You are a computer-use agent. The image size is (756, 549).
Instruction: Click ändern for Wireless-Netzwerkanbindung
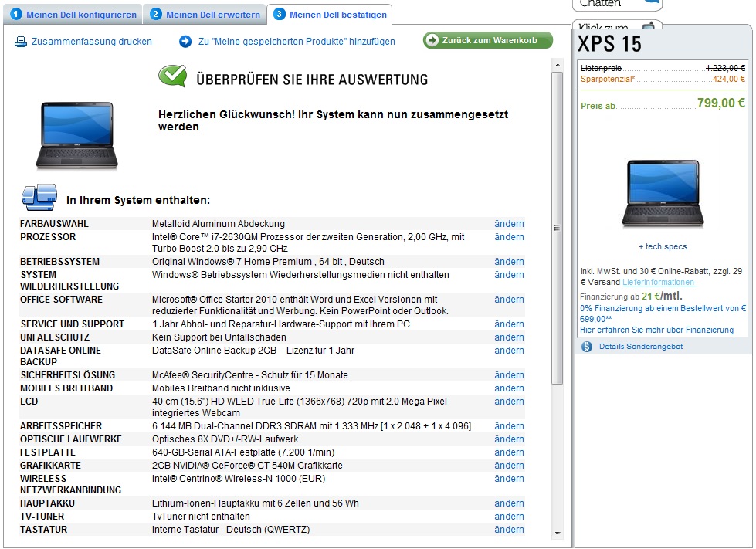509,479
